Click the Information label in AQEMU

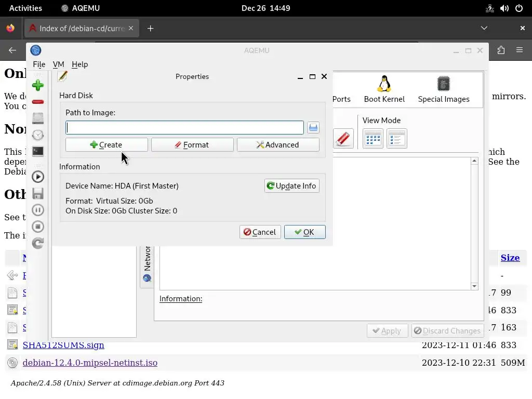[181, 299]
